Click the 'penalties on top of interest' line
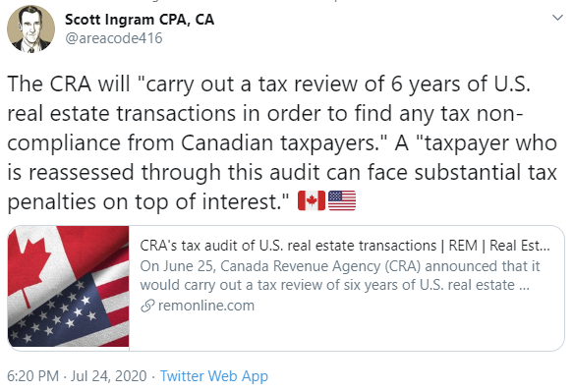This screenshot has width=573, height=392. click(x=147, y=201)
